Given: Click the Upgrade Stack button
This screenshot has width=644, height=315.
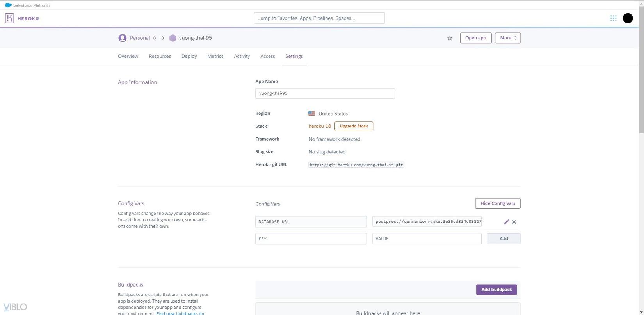Looking at the screenshot, I should pos(354,126).
